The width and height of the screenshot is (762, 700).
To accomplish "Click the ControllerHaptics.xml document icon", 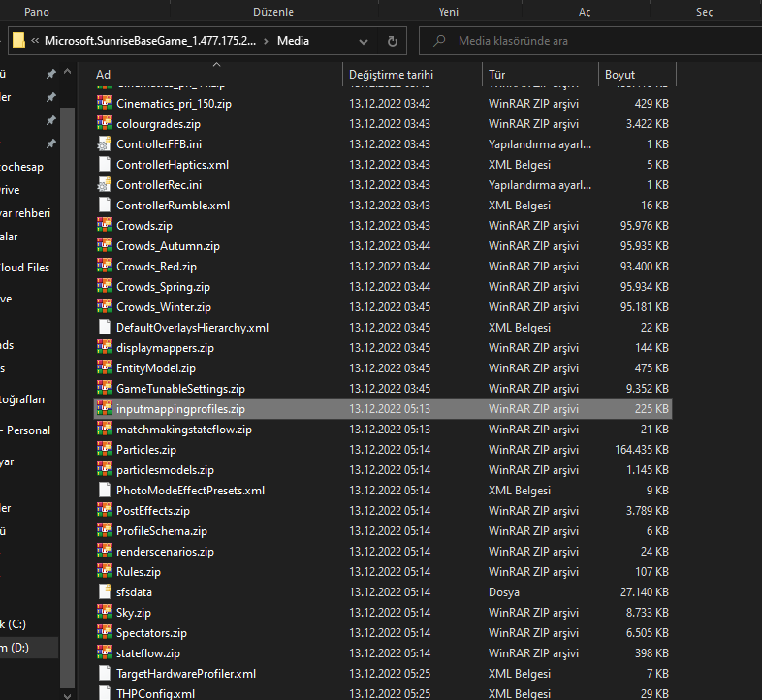I will tap(105, 164).
